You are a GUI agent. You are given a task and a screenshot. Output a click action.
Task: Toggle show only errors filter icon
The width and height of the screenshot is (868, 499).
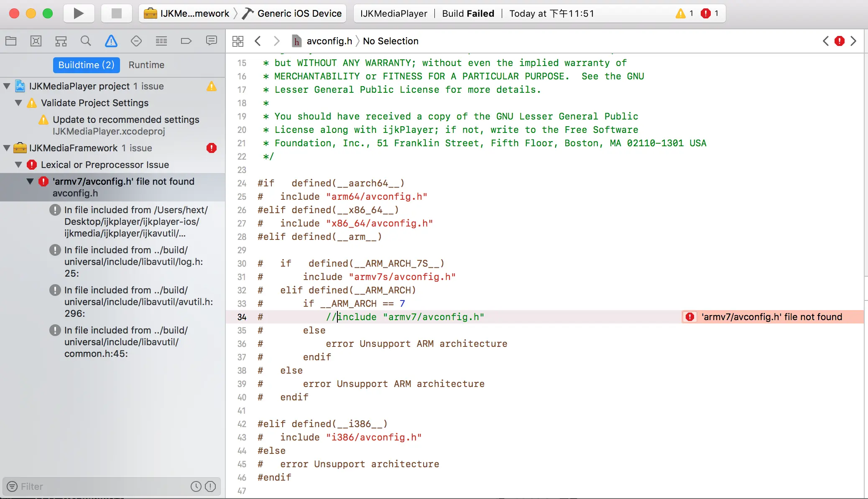[211, 486]
